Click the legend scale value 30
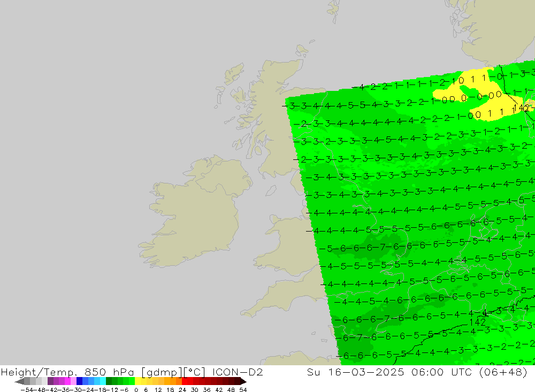The height and width of the screenshot is (392, 535). [x=195, y=390]
